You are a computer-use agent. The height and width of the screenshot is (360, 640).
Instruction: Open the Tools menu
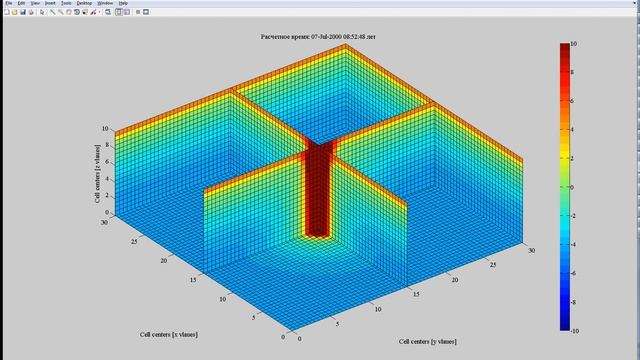point(66,3)
